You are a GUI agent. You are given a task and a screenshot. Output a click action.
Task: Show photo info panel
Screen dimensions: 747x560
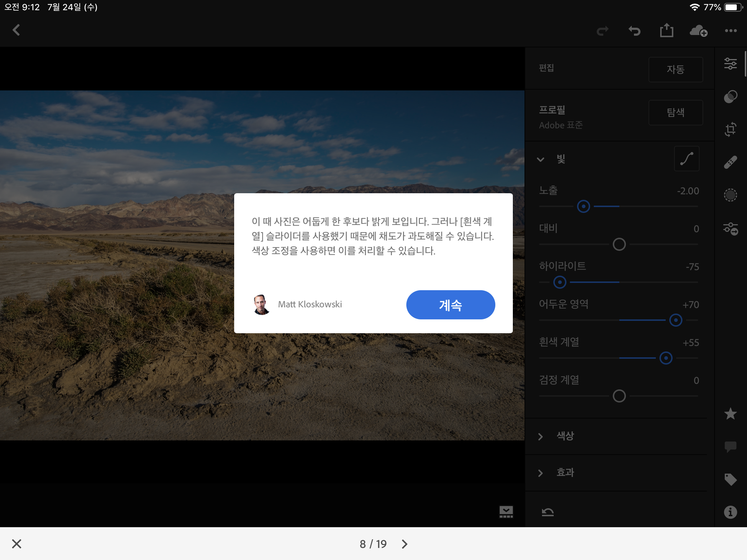point(730,512)
